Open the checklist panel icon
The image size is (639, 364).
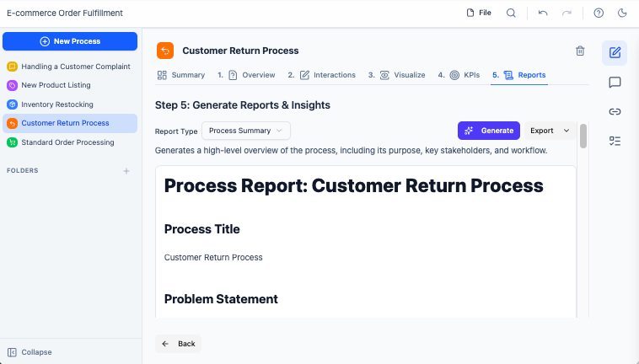click(615, 141)
